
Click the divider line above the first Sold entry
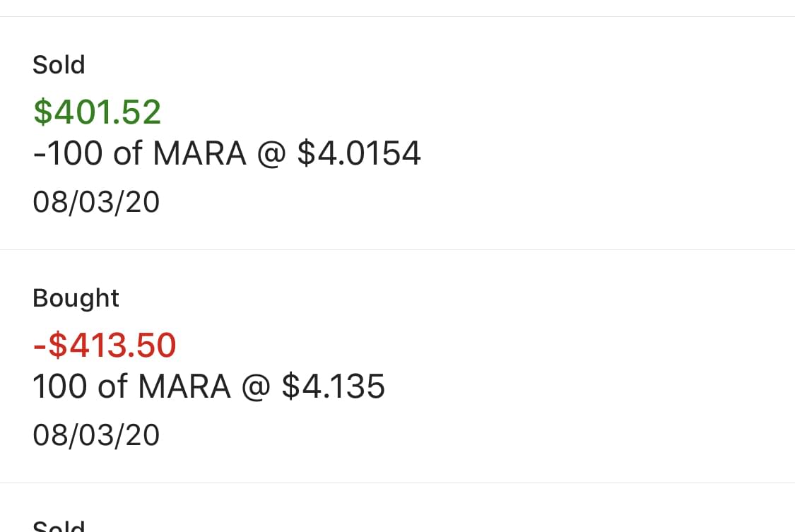397,16
